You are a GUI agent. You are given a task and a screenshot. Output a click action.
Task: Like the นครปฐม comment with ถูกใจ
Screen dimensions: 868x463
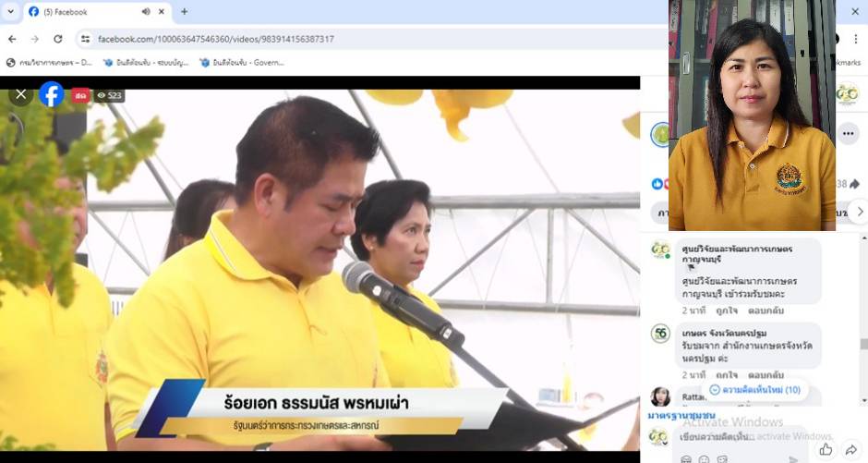tap(727, 375)
